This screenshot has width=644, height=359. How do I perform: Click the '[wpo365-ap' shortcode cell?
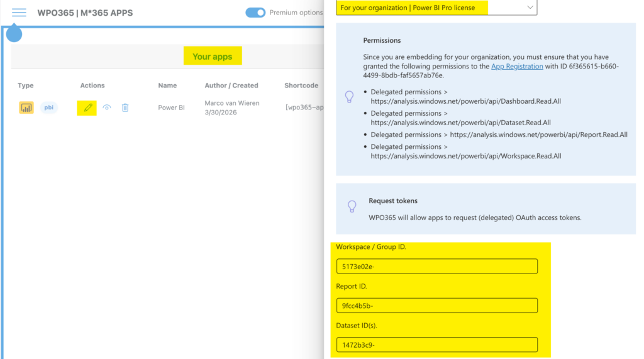pyautogui.click(x=304, y=108)
